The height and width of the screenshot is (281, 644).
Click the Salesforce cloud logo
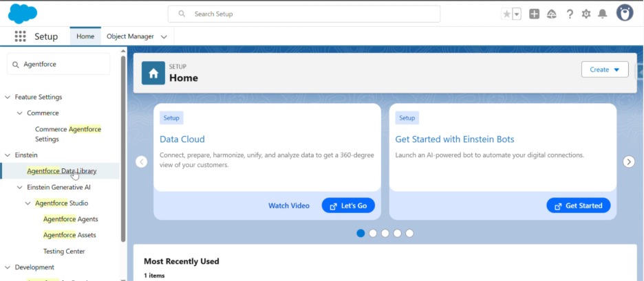pos(23,14)
